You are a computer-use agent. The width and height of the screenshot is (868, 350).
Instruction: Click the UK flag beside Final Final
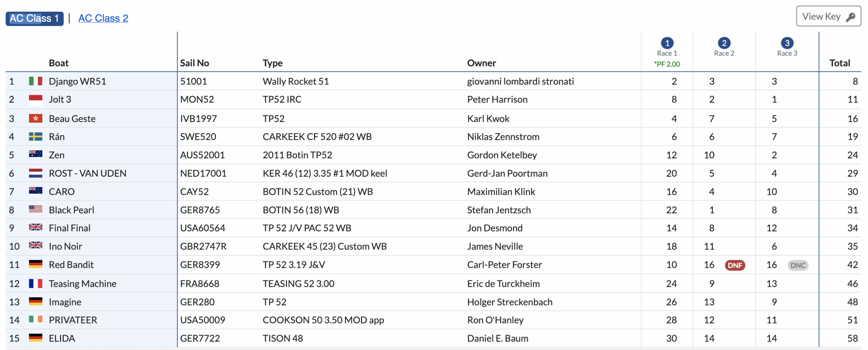pyautogui.click(x=36, y=227)
